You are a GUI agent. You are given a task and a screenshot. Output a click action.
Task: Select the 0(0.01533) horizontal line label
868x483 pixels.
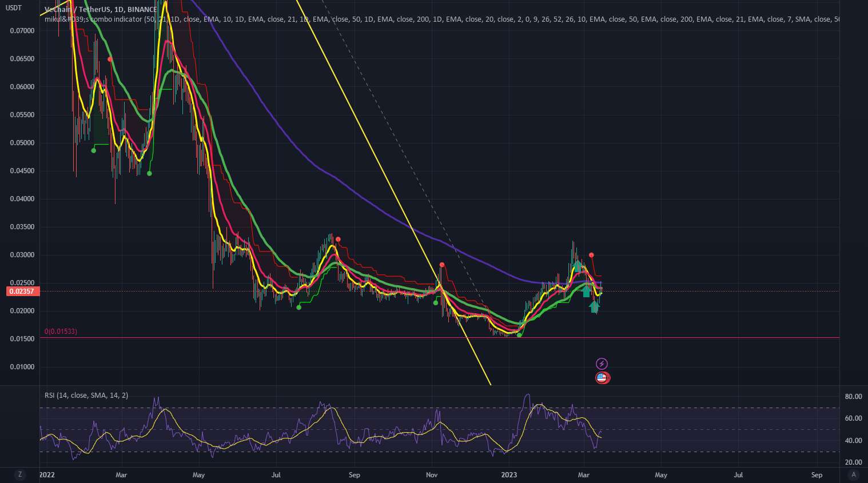[x=61, y=332]
